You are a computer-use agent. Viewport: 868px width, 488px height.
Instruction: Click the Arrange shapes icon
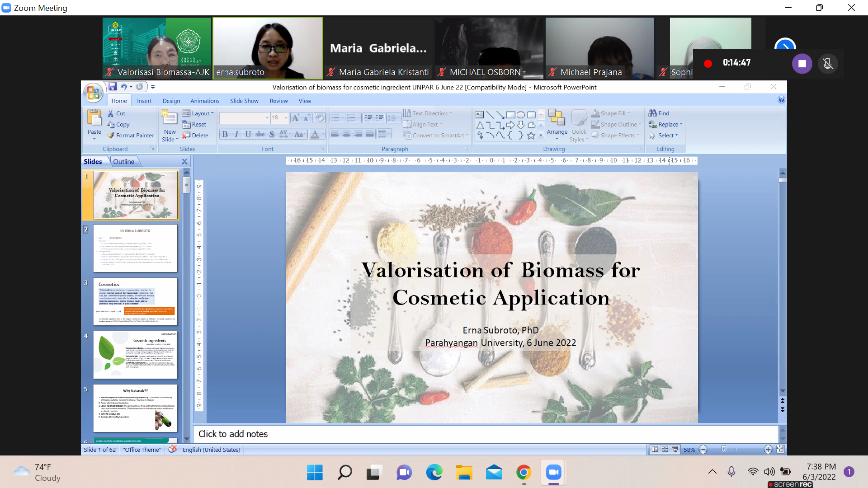(x=557, y=118)
